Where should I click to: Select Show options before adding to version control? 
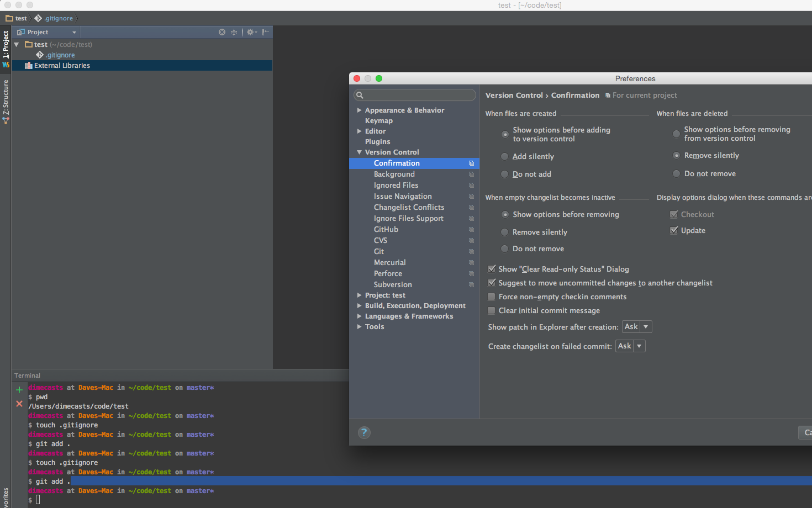pos(505,134)
